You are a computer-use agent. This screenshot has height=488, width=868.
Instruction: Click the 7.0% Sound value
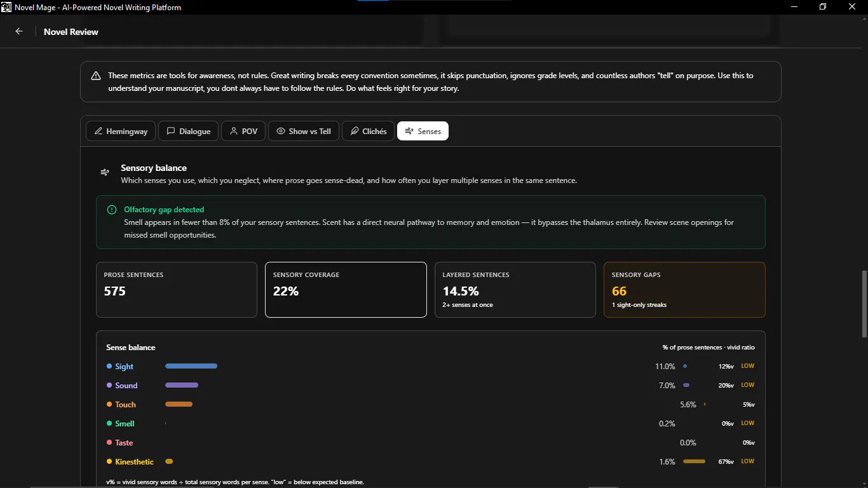click(x=667, y=386)
